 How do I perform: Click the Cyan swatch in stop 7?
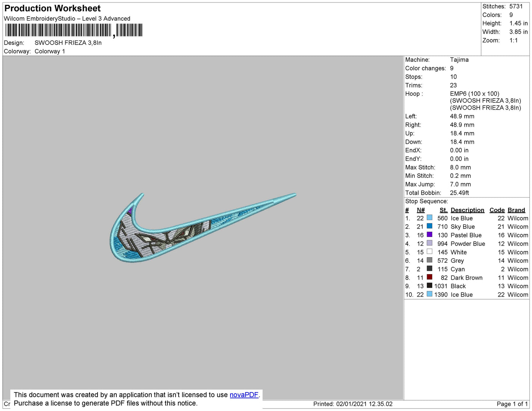click(x=429, y=269)
